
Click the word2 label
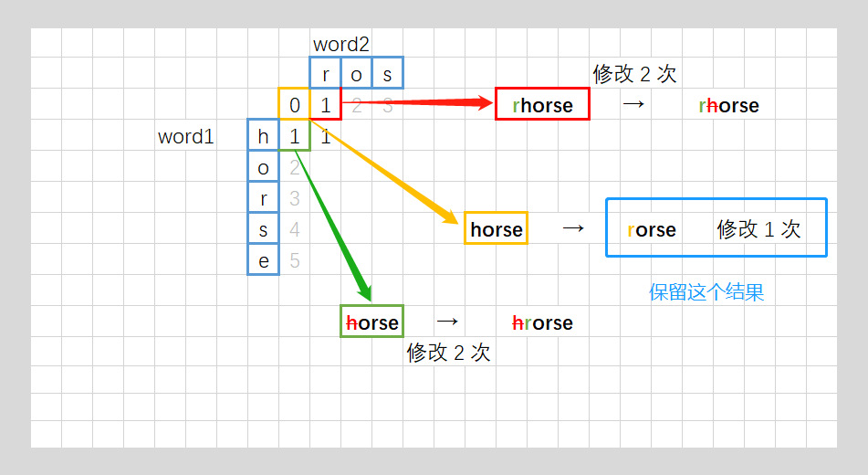(x=340, y=44)
